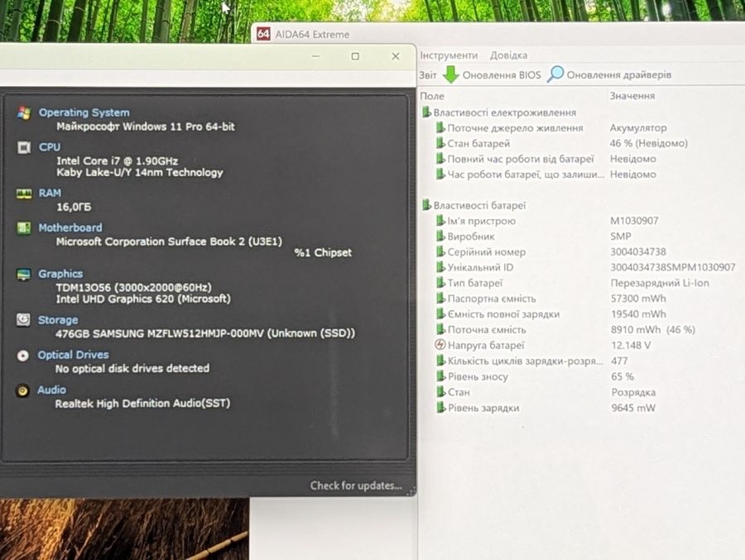This screenshot has height=560, width=745.
Task: Click the green arrow BIOS update icon
Action: 451,74
